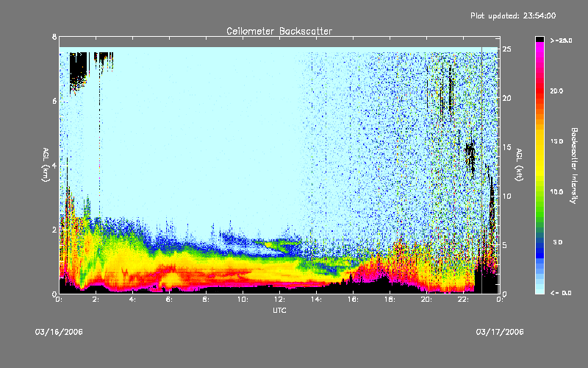Click the x-axis time tick 14:
The height and width of the screenshot is (368, 588).
point(316,300)
